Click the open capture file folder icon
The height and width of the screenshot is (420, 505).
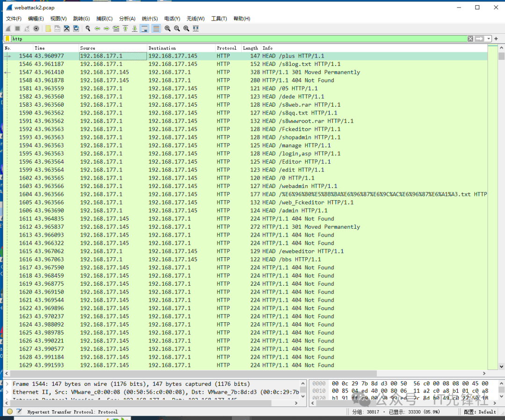click(48, 29)
